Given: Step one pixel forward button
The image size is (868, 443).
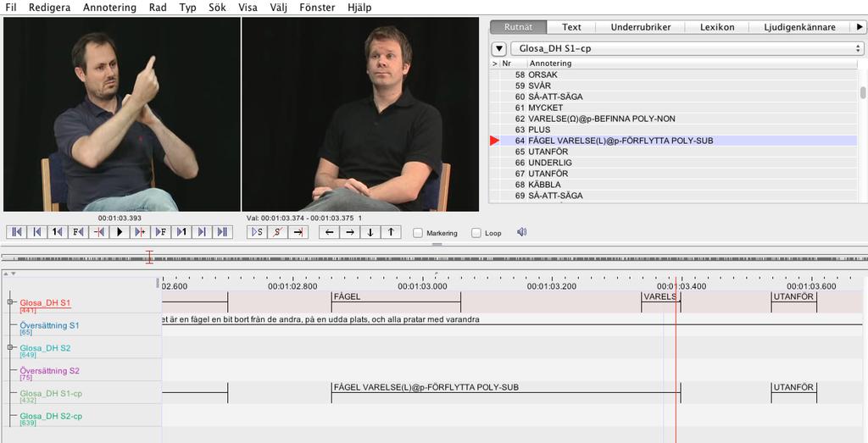Looking at the screenshot, I should tap(140, 232).
